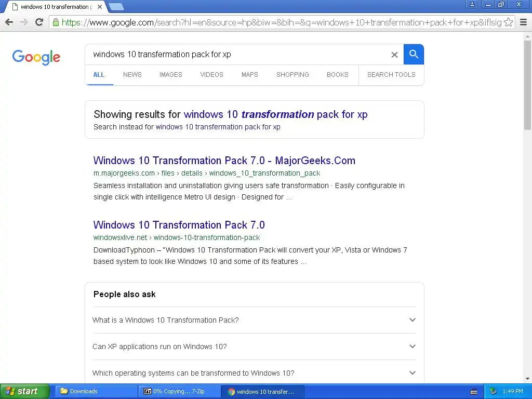This screenshot has width=532, height=399.
Task: Open 7-Zip copying window from taskbar
Action: (x=179, y=391)
